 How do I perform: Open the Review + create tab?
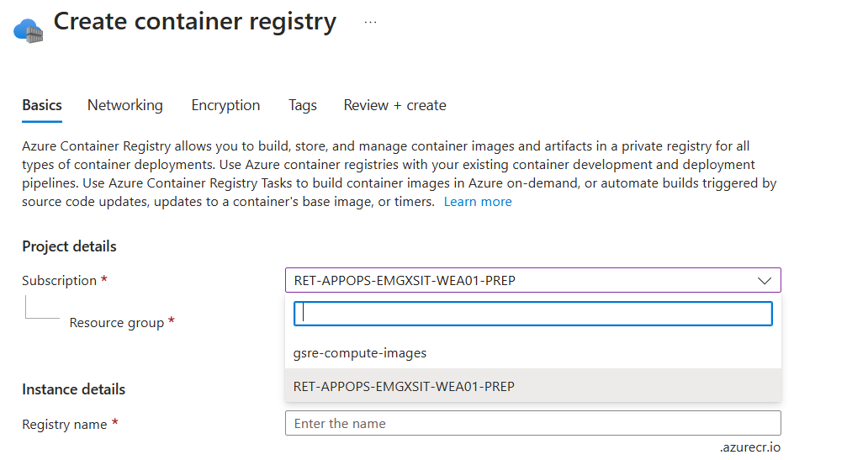pyautogui.click(x=394, y=105)
